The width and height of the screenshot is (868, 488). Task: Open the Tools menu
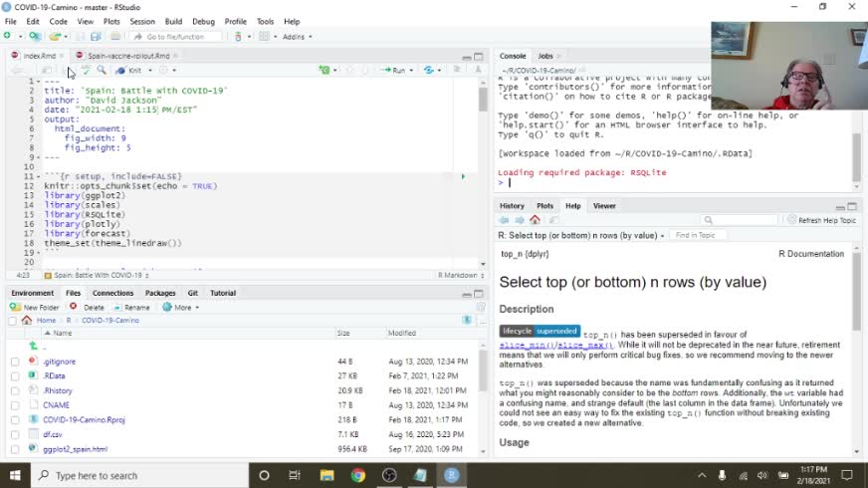[x=265, y=22]
